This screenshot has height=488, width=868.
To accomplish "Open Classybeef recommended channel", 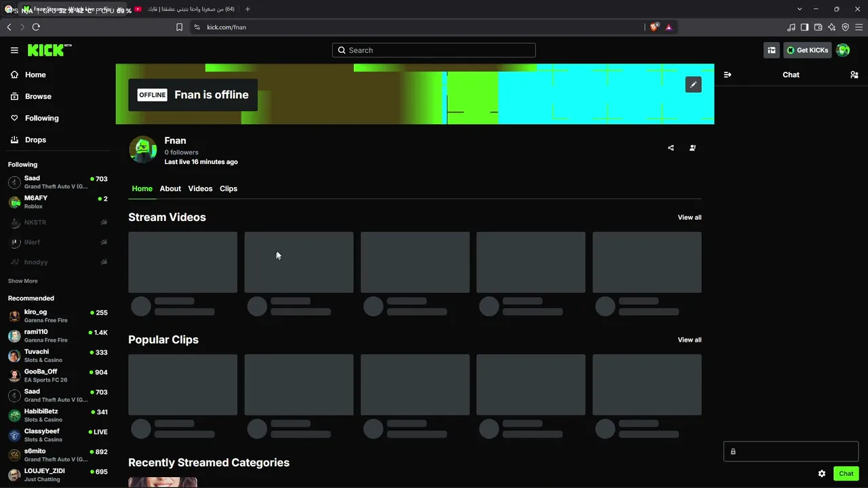I will click(x=58, y=435).
